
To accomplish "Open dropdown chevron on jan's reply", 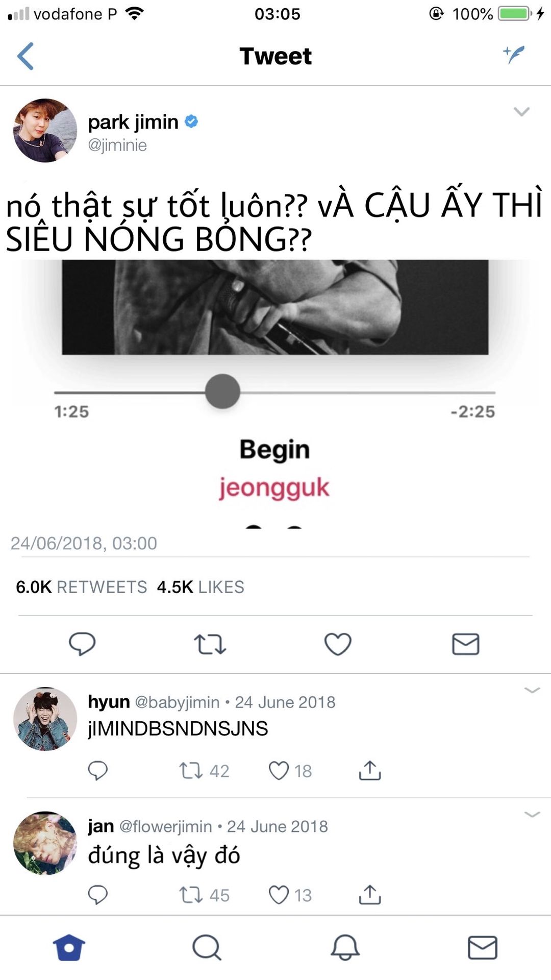I will pos(532,814).
